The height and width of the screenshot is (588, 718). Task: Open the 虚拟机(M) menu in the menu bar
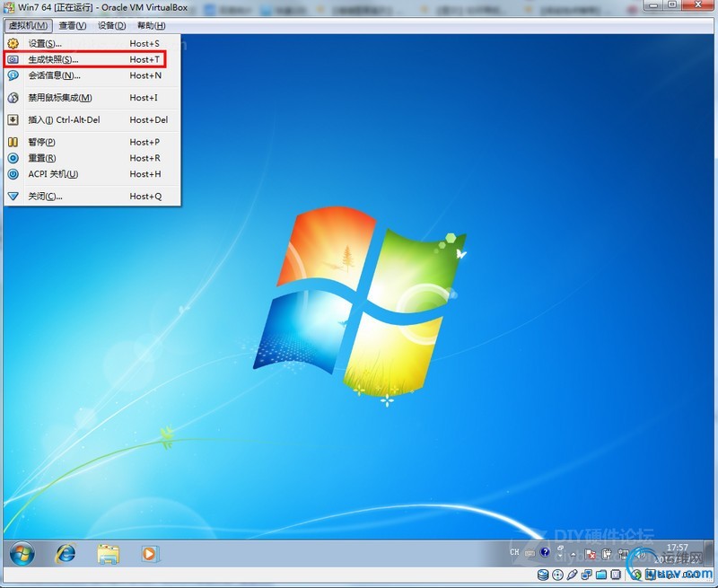[28, 26]
